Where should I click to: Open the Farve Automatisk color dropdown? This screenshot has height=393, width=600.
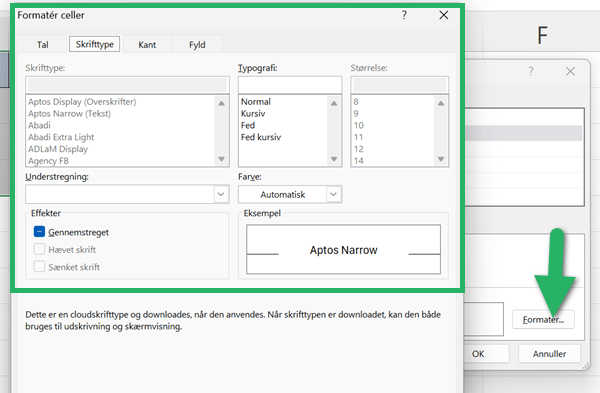pos(333,194)
